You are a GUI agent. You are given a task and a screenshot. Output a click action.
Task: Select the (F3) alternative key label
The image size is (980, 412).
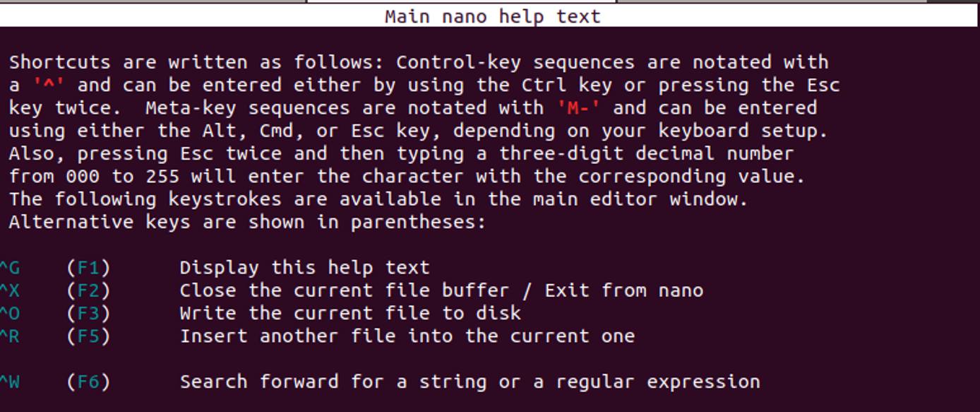tap(88, 313)
